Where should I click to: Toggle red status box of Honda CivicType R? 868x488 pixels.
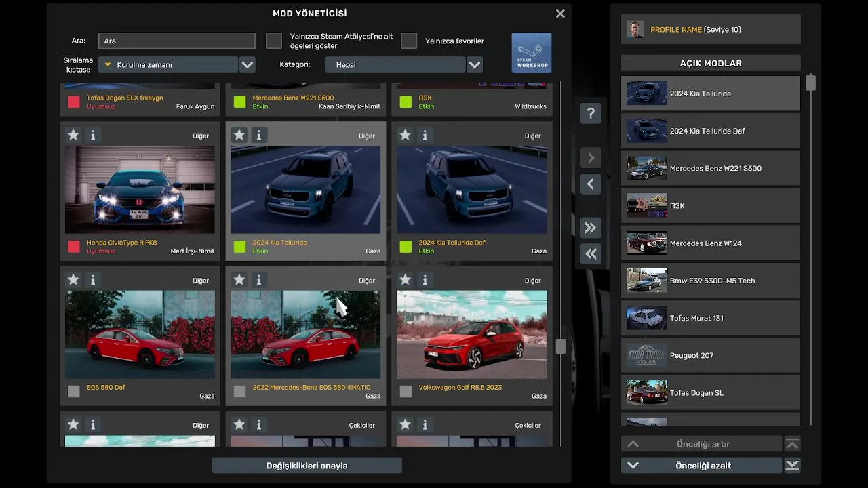point(74,247)
